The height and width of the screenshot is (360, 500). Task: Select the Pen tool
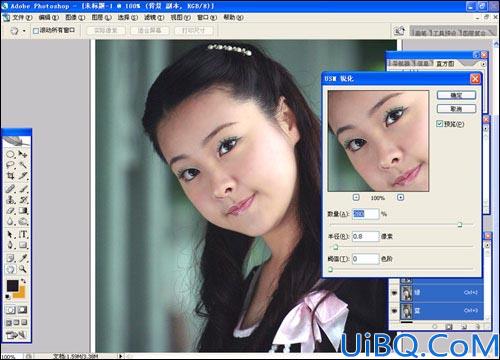pyautogui.click(x=11, y=245)
